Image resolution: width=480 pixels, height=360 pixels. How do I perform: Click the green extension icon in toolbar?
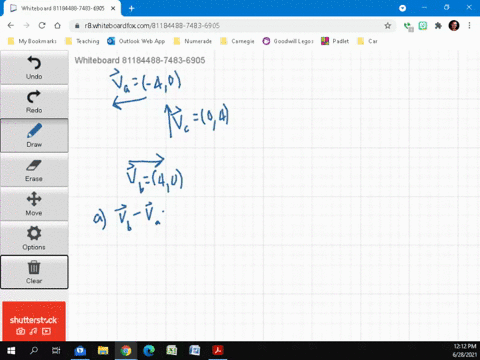pyautogui.click(x=423, y=26)
